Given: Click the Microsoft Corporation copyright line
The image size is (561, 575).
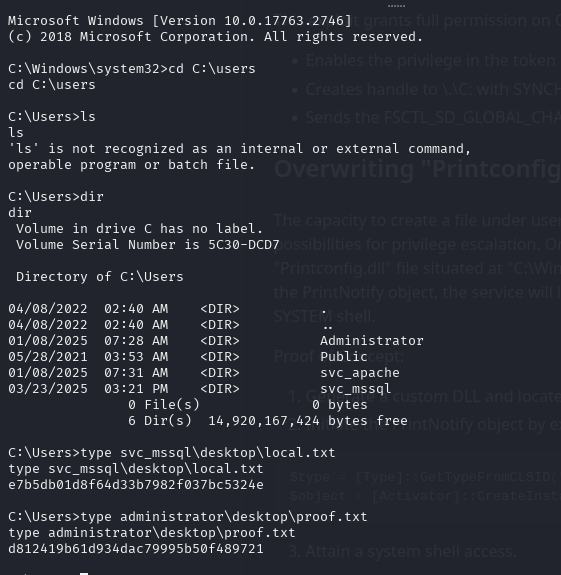Looking at the screenshot, I should pyautogui.click(x=216, y=37).
